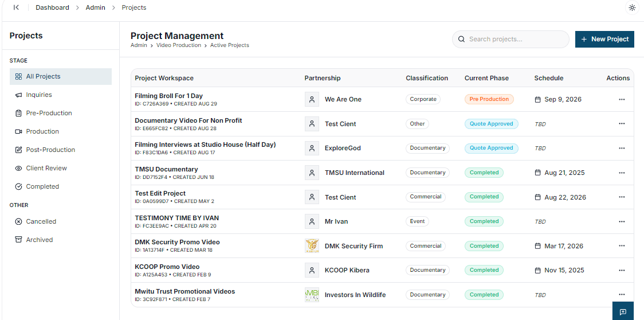
Task: Click DMK Security Firm logo thumbnail
Action: (312, 246)
